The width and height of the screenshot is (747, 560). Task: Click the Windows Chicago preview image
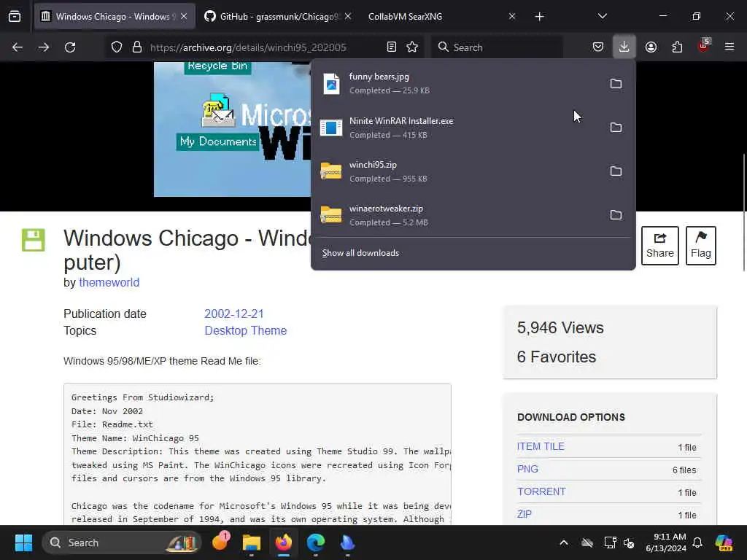point(232,128)
